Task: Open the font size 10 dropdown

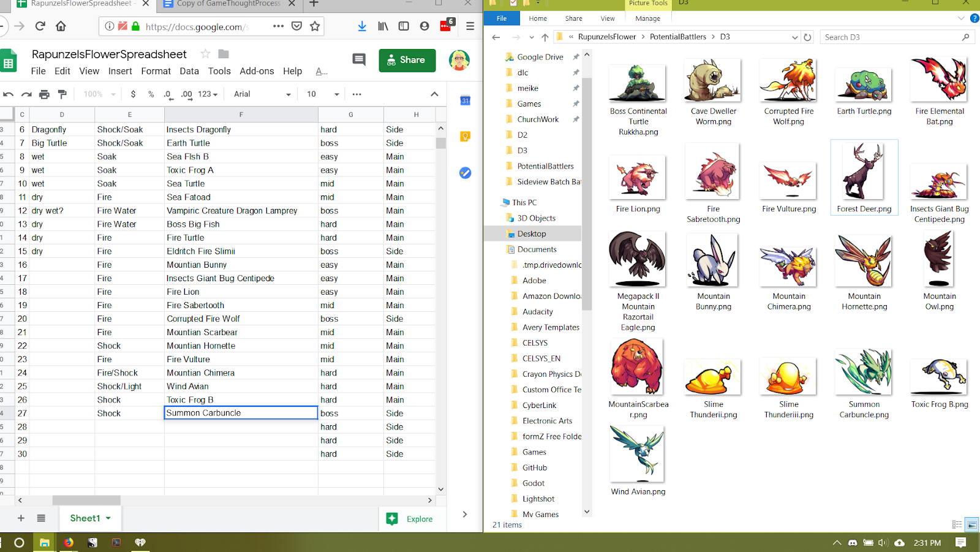Action: click(323, 94)
